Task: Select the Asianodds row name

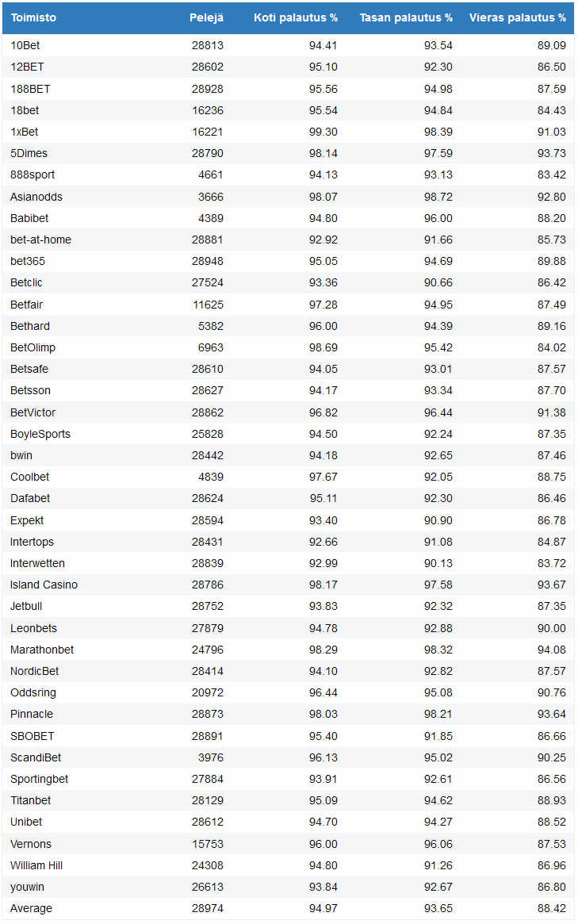Action: [36, 197]
